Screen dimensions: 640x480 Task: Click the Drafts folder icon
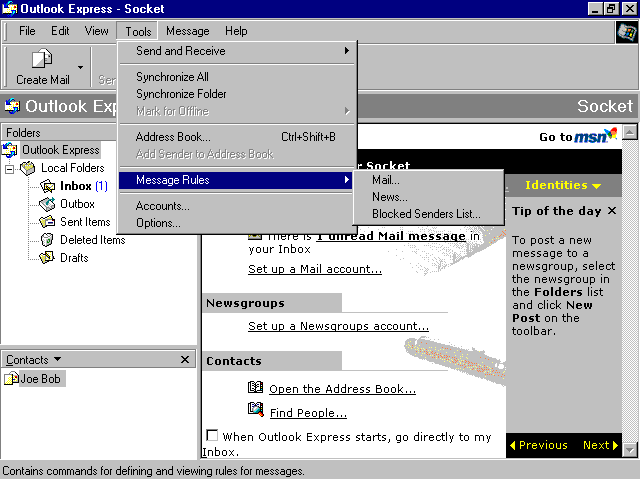pyautogui.click(x=47, y=258)
